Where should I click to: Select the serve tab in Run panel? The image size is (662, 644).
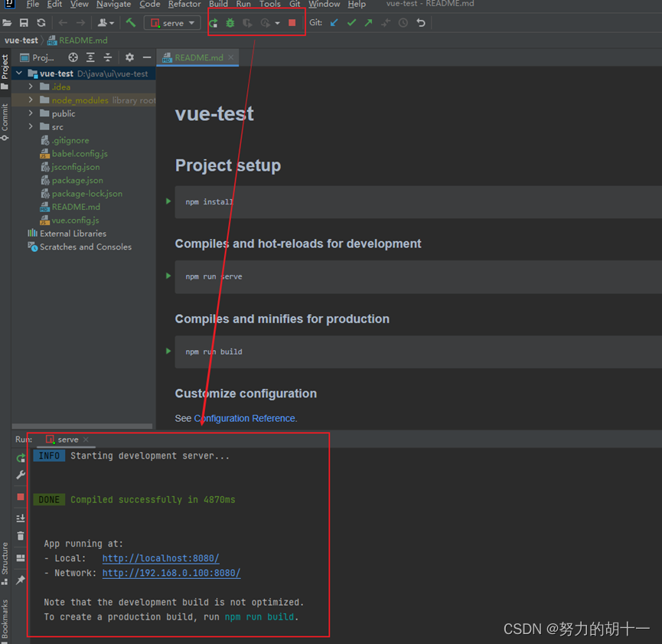click(67, 440)
